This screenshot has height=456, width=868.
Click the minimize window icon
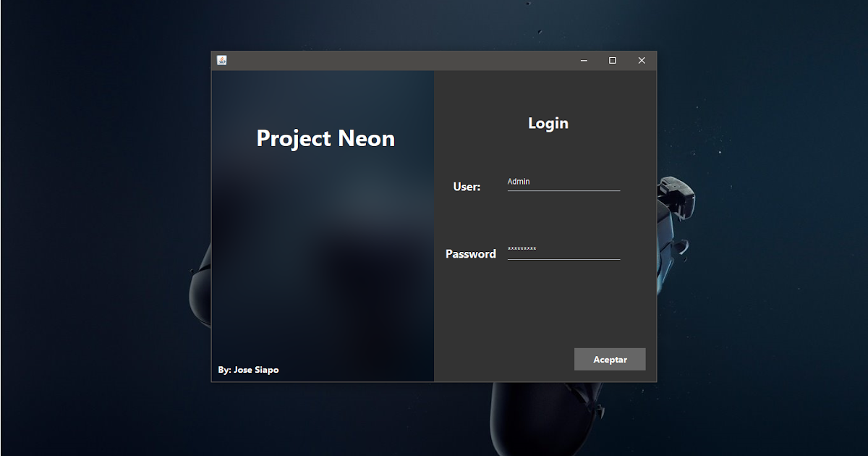[x=583, y=61]
